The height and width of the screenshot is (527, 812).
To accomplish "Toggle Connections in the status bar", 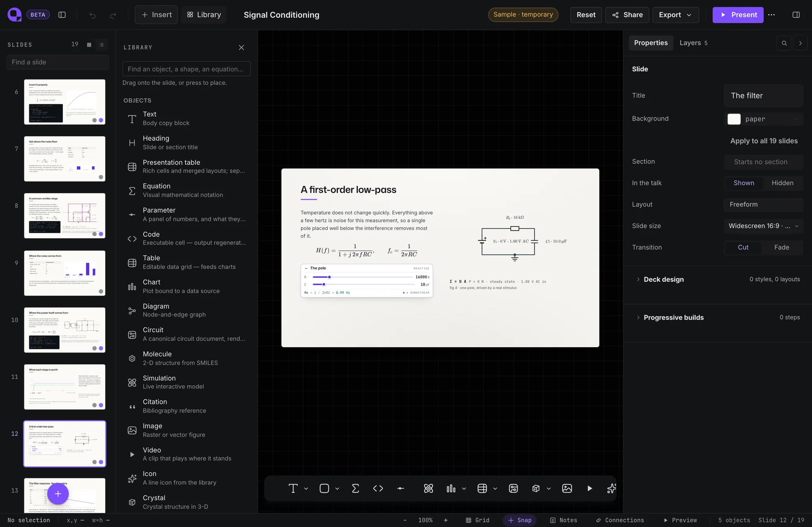I will coord(620,520).
